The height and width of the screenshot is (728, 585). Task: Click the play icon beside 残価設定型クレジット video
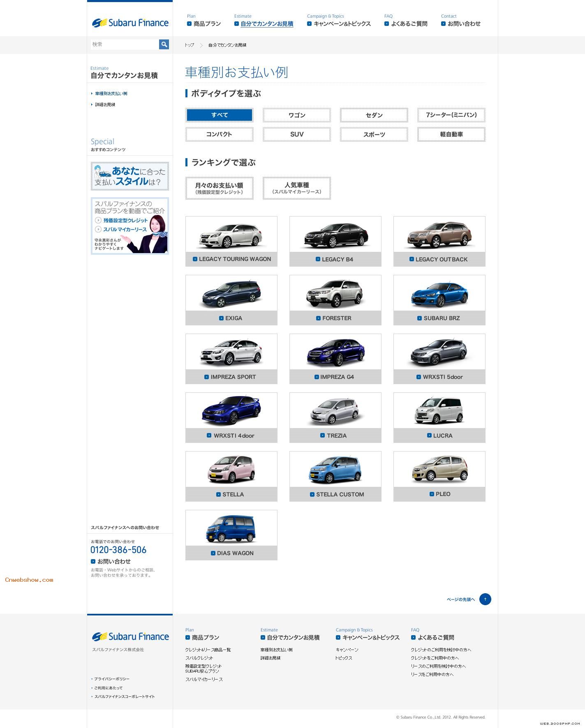tap(98, 220)
